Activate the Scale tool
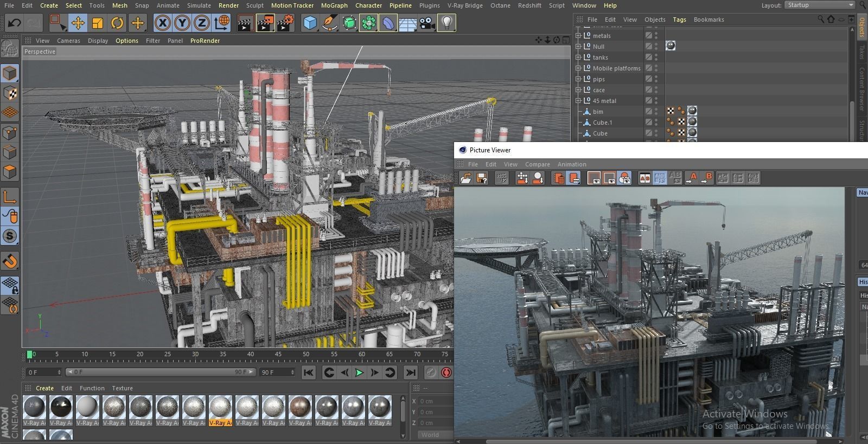The height and width of the screenshot is (444, 868). (x=98, y=23)
